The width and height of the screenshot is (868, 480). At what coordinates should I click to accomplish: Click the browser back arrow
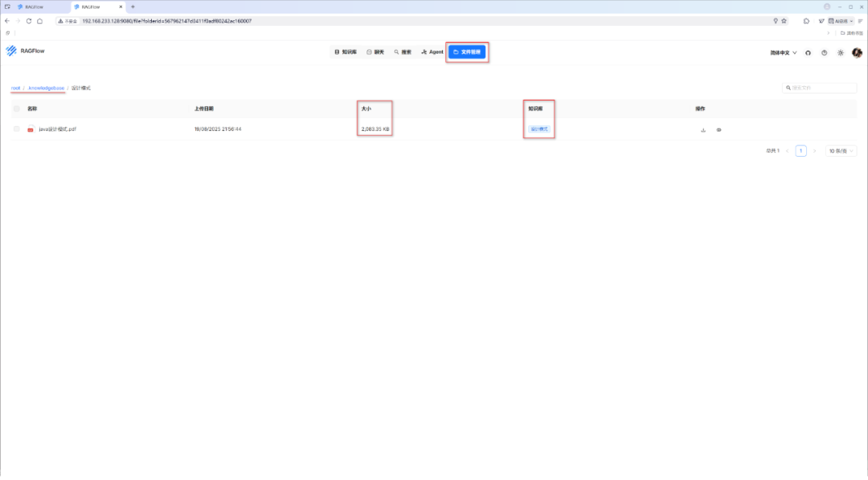click(x=7, y=21)
